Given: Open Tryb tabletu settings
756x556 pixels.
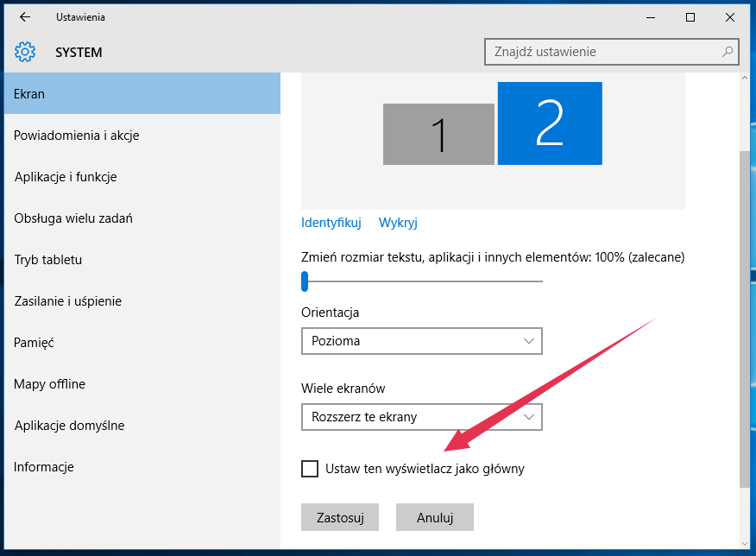Looking at the screenshot, I should pos(142,260).
